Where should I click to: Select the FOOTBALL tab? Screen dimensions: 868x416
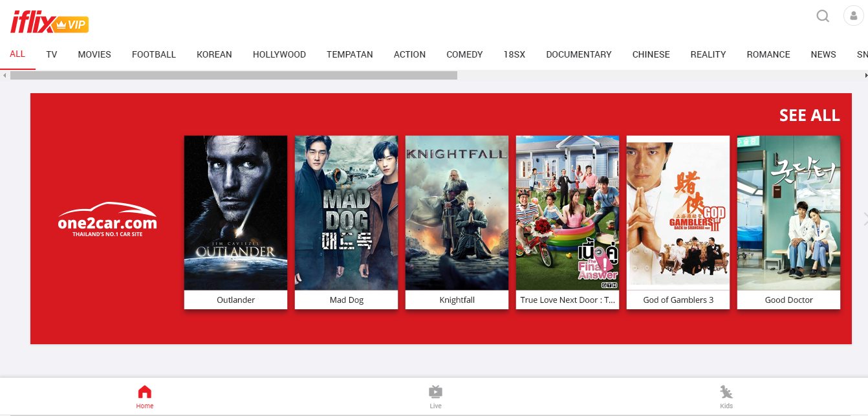tap(154, 54)
